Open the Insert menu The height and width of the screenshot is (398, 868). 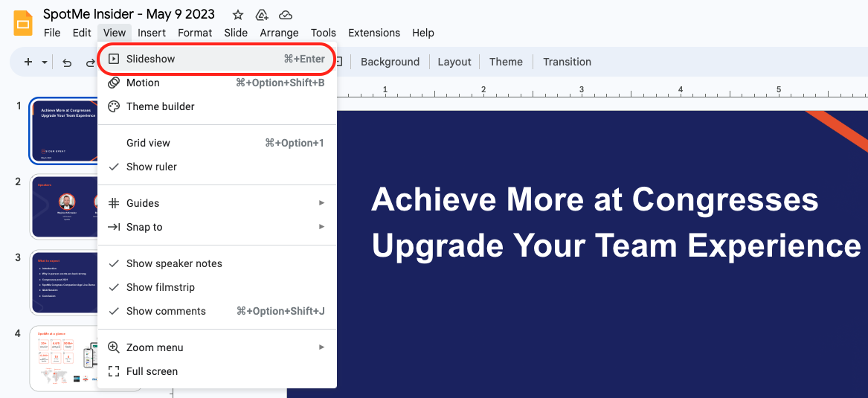coord(152,33)
